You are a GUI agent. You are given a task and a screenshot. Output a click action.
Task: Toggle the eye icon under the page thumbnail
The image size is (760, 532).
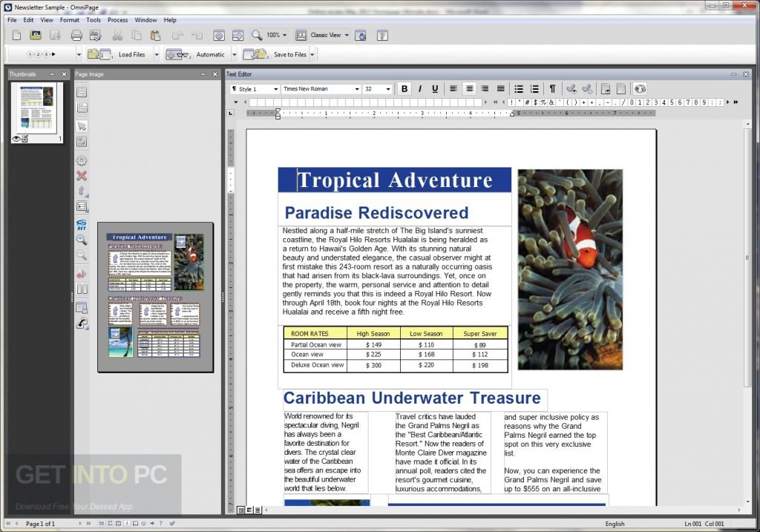tap(16, 139)
